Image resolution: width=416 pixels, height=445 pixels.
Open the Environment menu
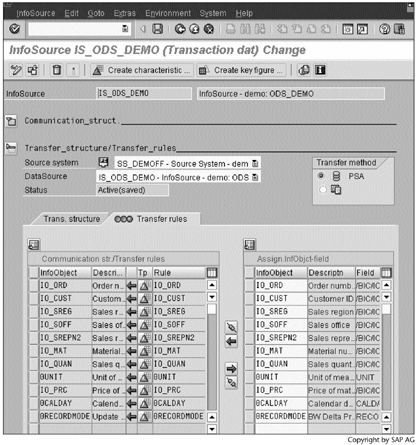[168, 13]
